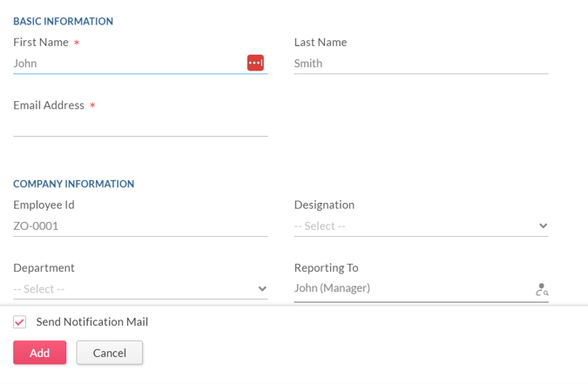Select the empty Email Address input field
Viewport: 588px width, 384px height.
pos(140,126)
